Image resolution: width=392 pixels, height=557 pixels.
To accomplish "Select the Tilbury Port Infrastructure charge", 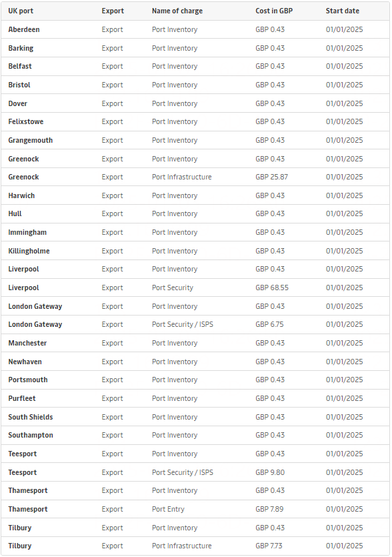I will (x=181, y=546).
